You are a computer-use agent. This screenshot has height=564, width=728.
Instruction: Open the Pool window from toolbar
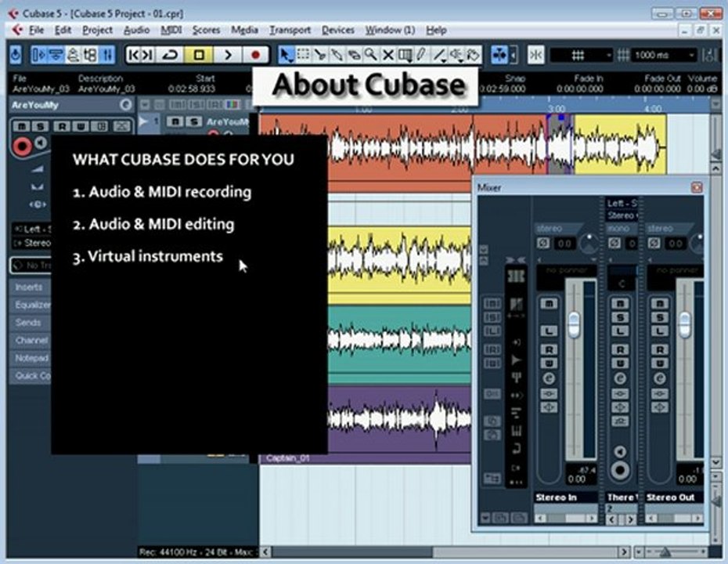point(90,55)
